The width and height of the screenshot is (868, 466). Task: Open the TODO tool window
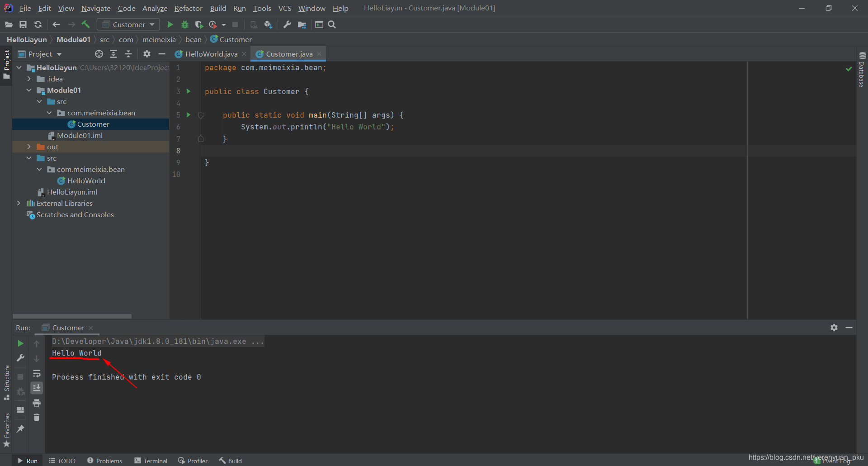tap(62, 461)
